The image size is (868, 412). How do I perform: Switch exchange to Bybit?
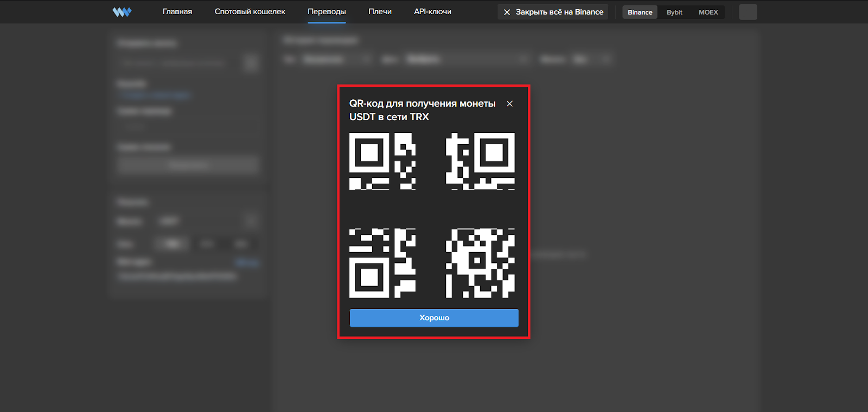[x=674, y=12]
